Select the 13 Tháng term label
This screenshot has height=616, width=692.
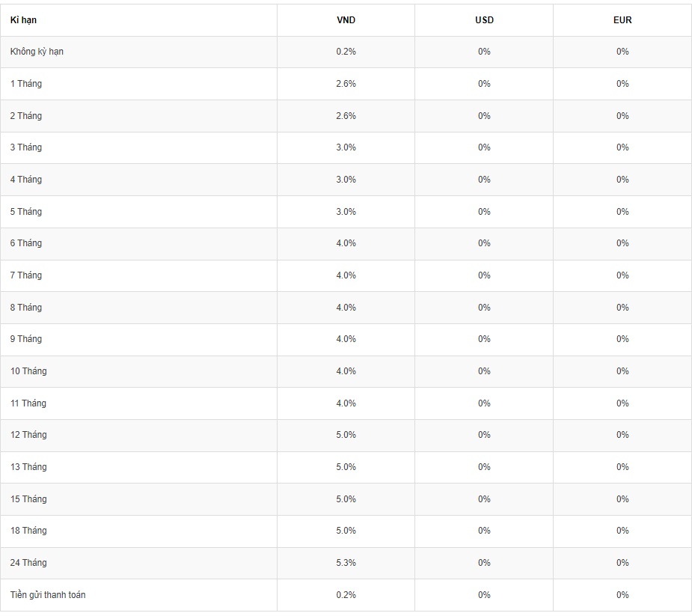pyautogui.click(x=28, y=467)
